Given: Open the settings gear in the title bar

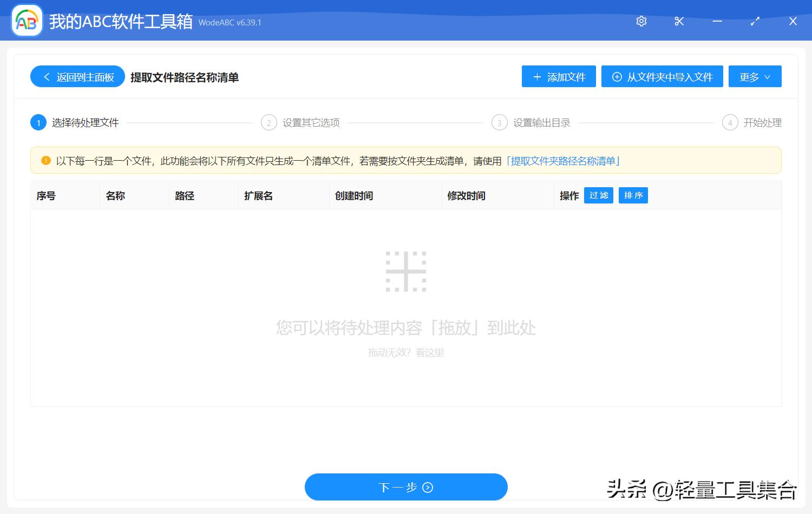Looking at the screenshot, I should coord(641,21).
